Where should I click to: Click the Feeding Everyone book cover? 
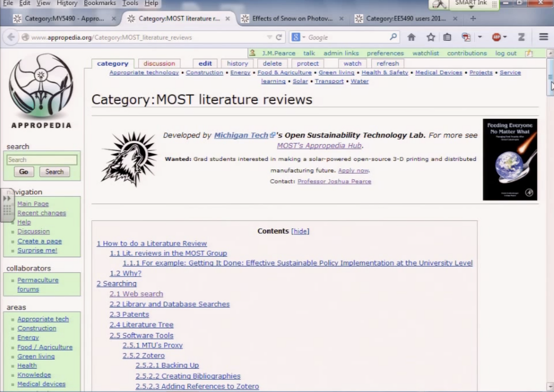pyautogui.click(x=510, y=160)
